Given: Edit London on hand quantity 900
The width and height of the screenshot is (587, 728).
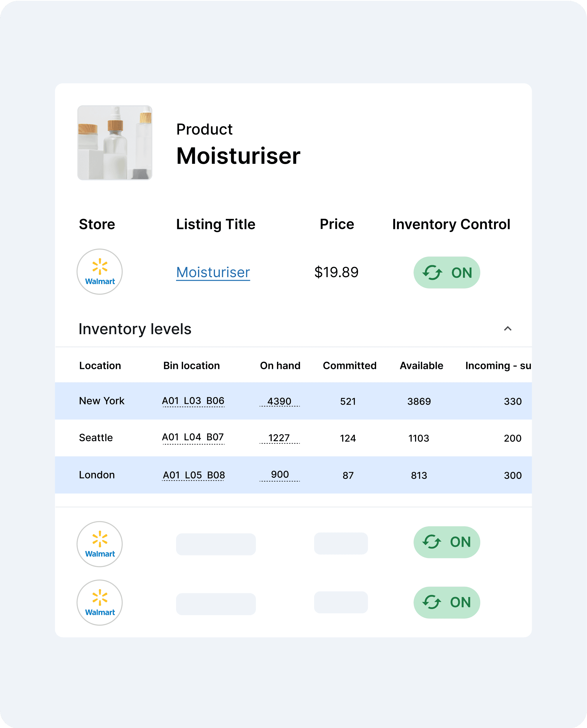Looking at the screenshot, I should [x=280, y=475].
